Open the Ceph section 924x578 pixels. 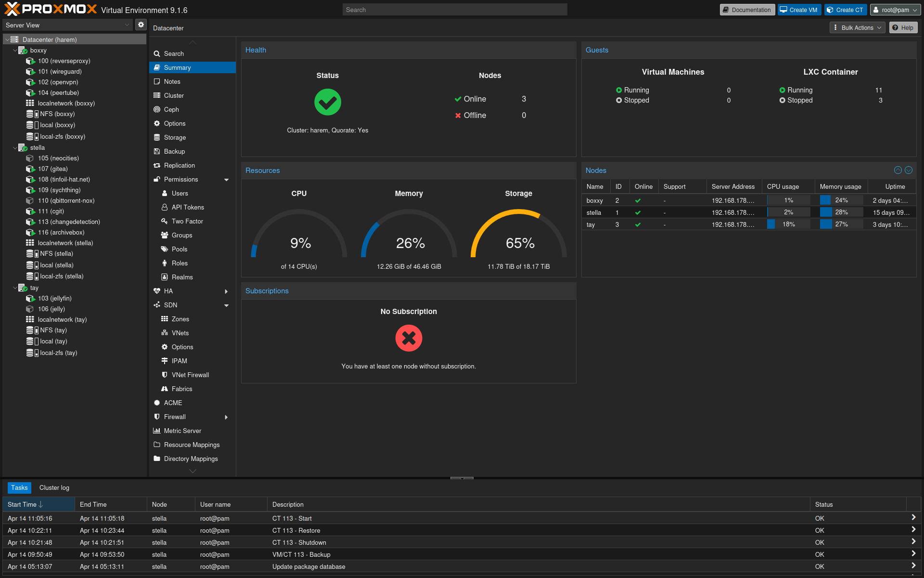[x=171, y=109]
